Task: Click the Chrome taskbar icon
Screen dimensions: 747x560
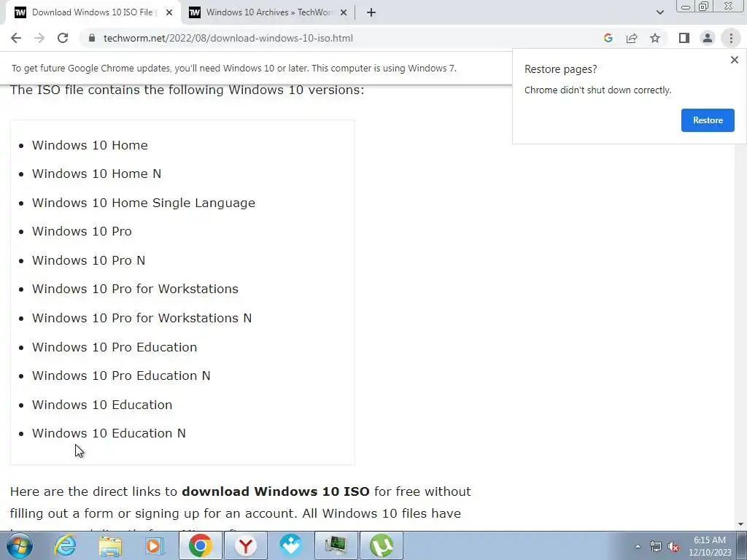Action: (x=200, y=545)
